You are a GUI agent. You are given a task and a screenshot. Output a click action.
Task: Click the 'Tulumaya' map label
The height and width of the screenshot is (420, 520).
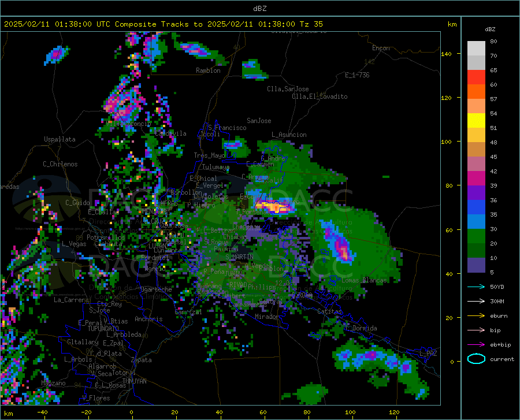[216, 167]
